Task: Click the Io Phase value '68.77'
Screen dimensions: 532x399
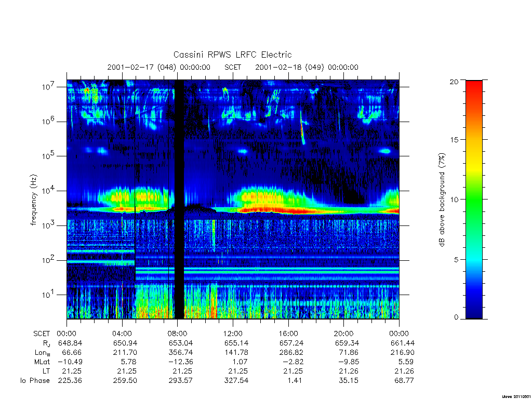Action: tap(404, 381)
